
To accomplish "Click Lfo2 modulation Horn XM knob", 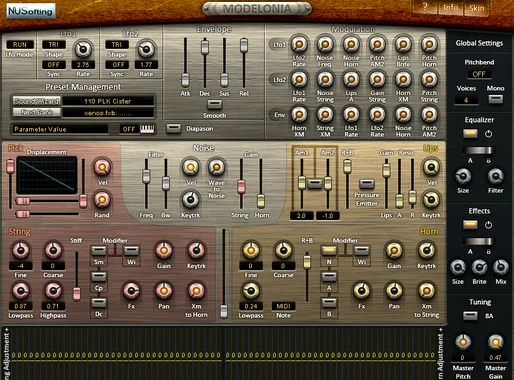I will 403,80.
